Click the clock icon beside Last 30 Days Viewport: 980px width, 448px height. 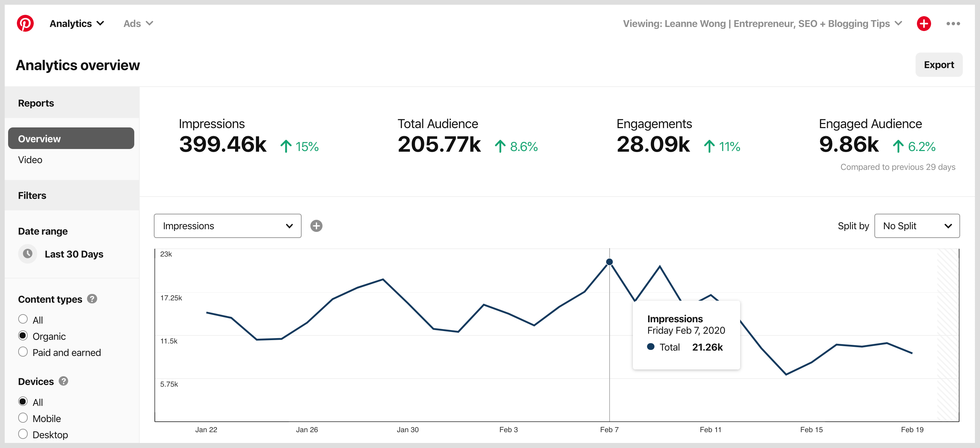coord(27,253)
